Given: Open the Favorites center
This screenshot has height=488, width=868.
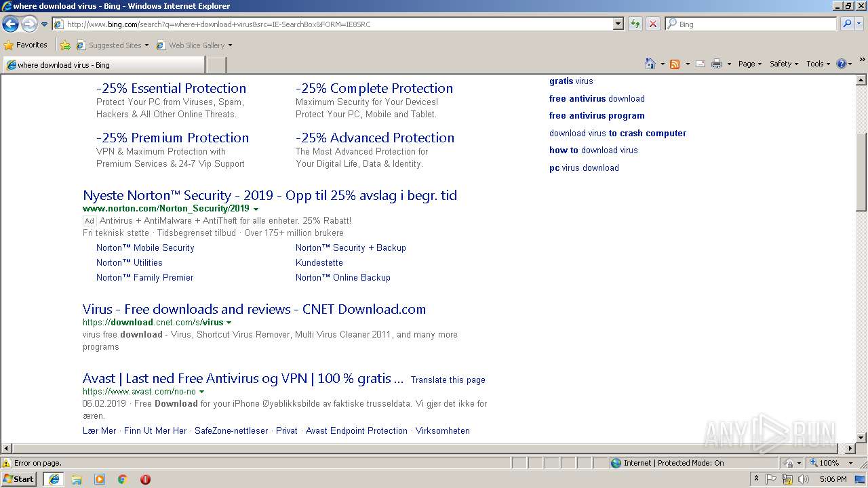Looking at the screenshot, I should [26, 45].
